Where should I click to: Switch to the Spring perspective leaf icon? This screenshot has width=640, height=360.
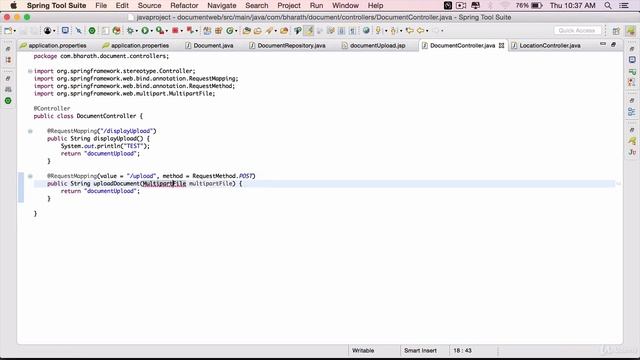click(631, 31)
